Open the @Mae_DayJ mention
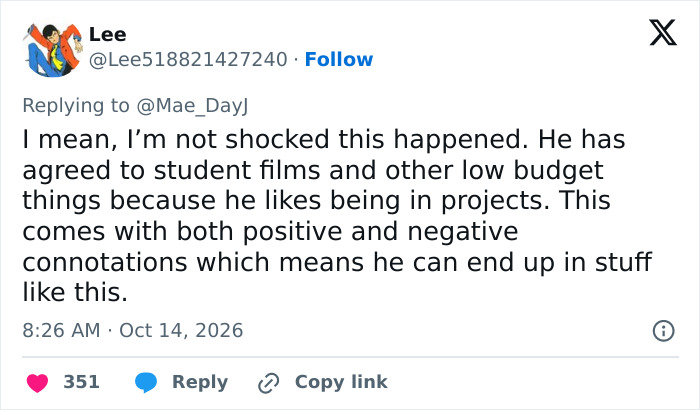 [192, 106]
